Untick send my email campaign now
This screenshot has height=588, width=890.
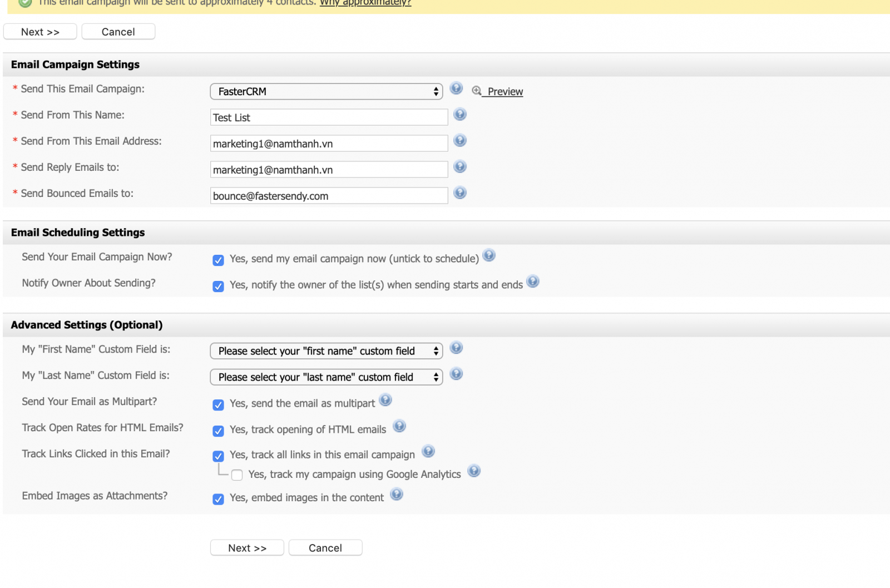pos(218,260)
